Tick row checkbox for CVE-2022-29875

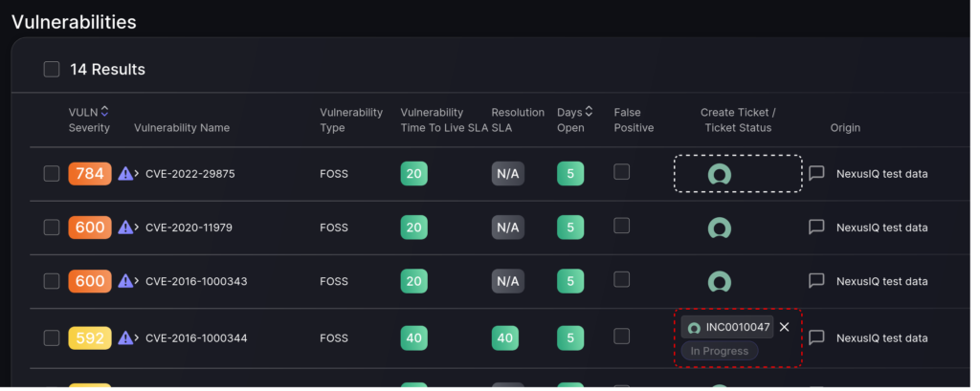point(52,174)
